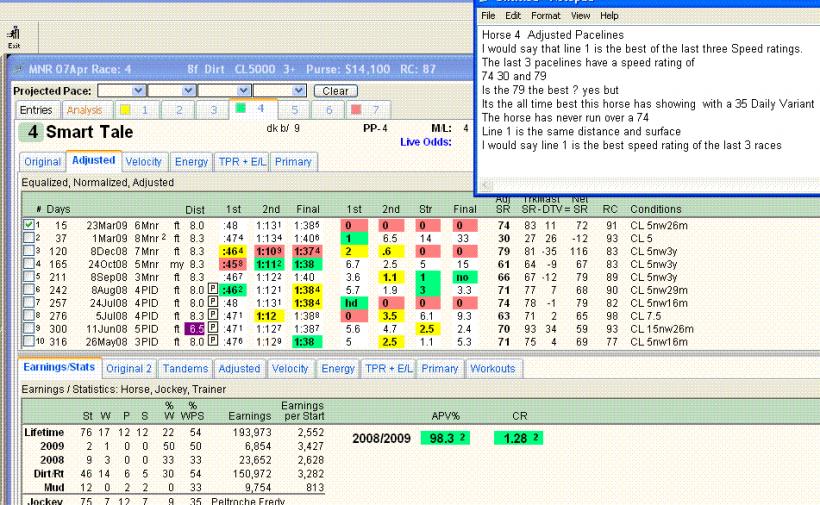Click the P icon on the 8Aug08 row
Screen dimensions: 820x505
pos(212,289)
